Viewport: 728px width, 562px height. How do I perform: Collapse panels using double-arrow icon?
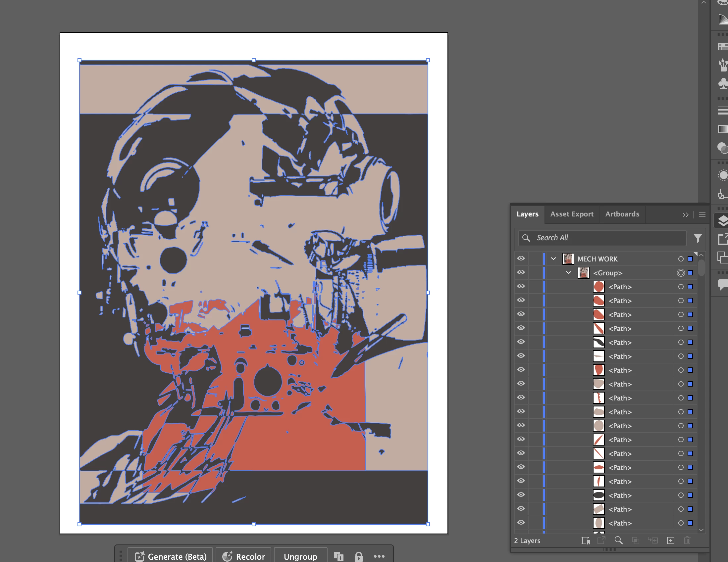685,215
